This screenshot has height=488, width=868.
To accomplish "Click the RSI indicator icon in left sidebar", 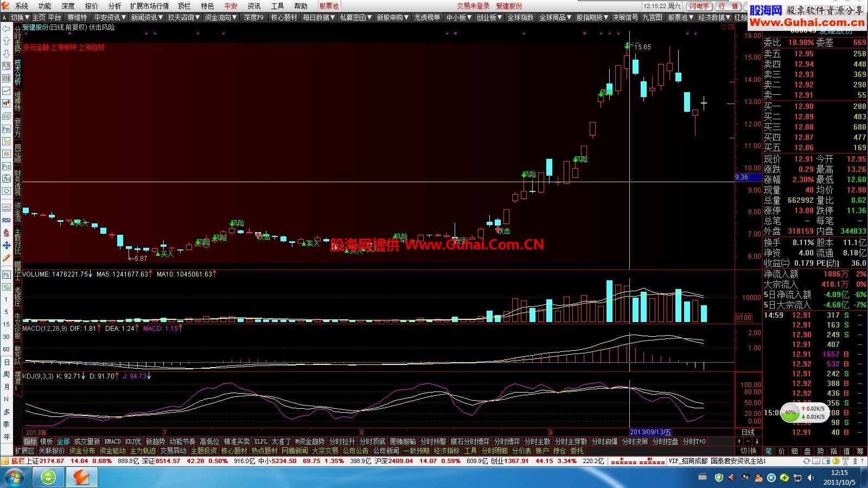I will click(x=7, y=220).
